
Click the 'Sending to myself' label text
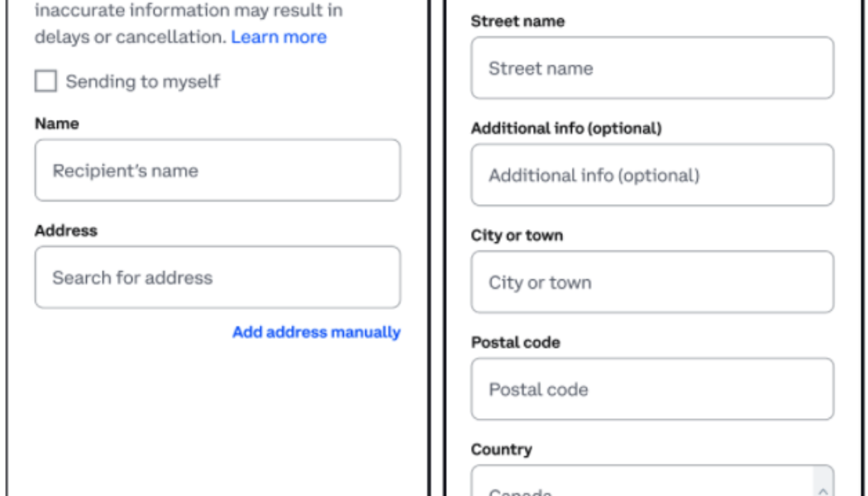[143, 82]
